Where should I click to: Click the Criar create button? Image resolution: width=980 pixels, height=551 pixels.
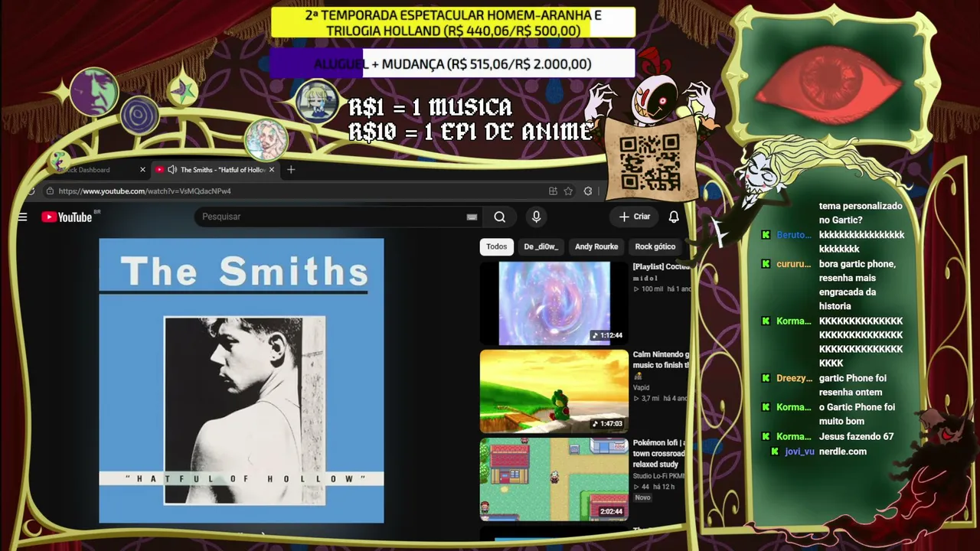coord(635,217)
